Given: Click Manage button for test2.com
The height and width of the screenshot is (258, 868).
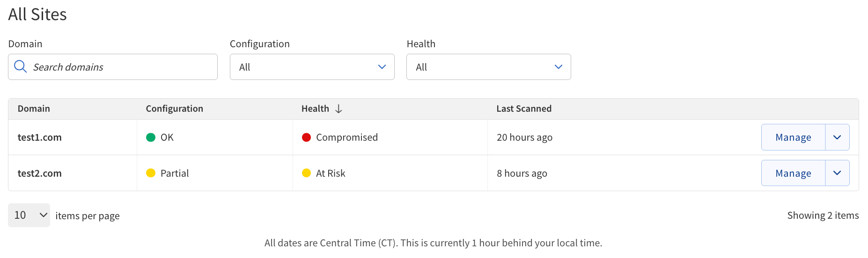Looking at the screenshot, I should pyautogui.click(x=793, y=173).
